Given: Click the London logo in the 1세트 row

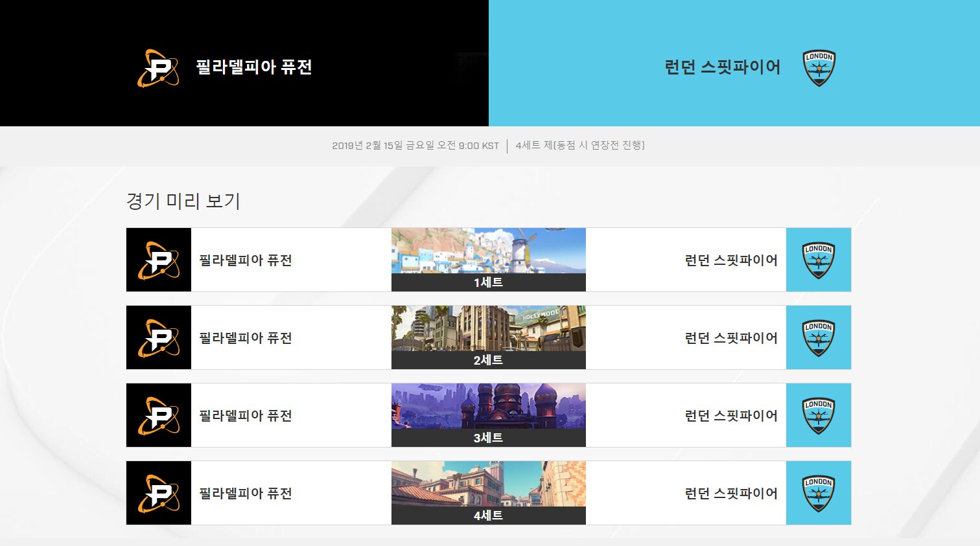Looking at the screenshot, I should coord(819,260).
